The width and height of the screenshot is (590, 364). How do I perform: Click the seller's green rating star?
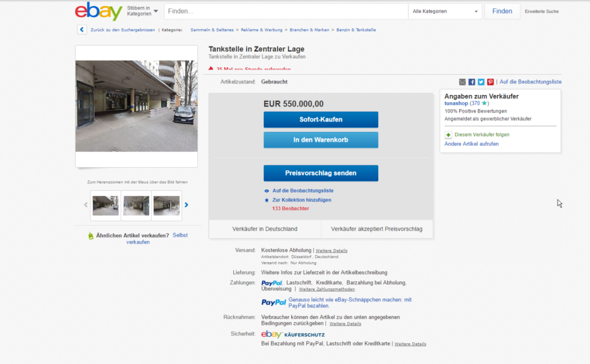(484, 103)
